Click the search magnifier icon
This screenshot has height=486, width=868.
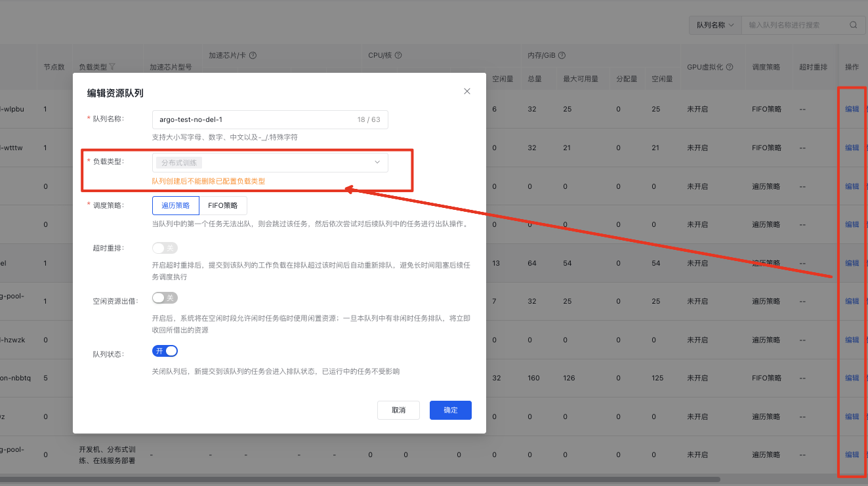point(853,25)
